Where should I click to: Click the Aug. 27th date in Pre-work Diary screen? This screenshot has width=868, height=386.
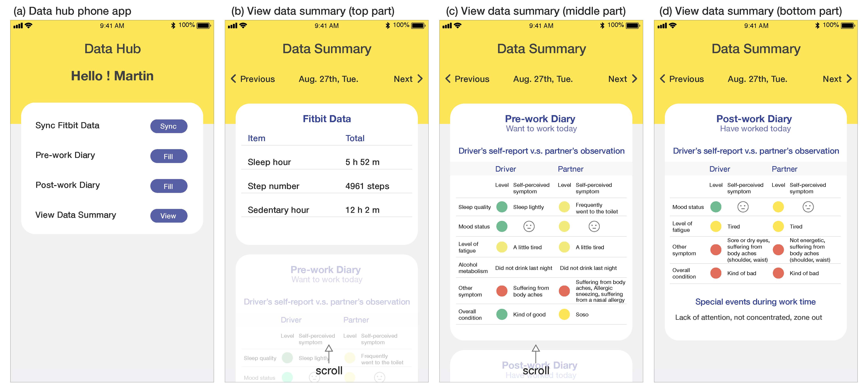pos(543,79)
